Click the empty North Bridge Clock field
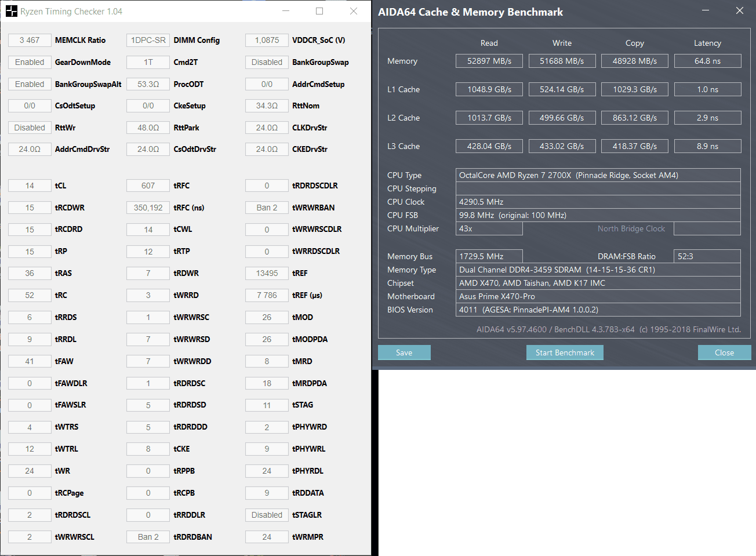Image resolution: width=756 pixels, height=556 pixels. click(707, 228)
